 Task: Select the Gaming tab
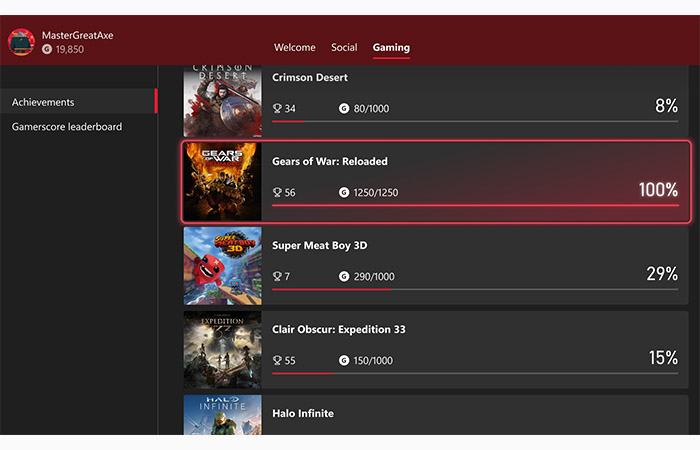coord(391,47)
